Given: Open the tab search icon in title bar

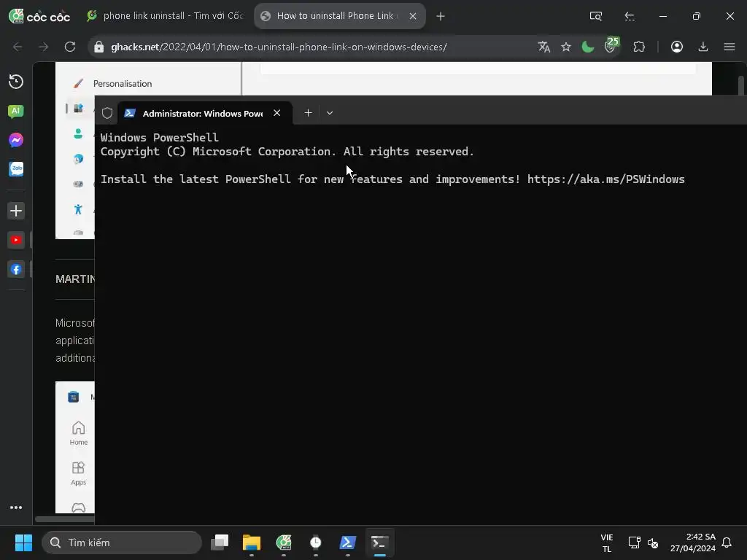Looking at the screenshot, I should (595, 16).
